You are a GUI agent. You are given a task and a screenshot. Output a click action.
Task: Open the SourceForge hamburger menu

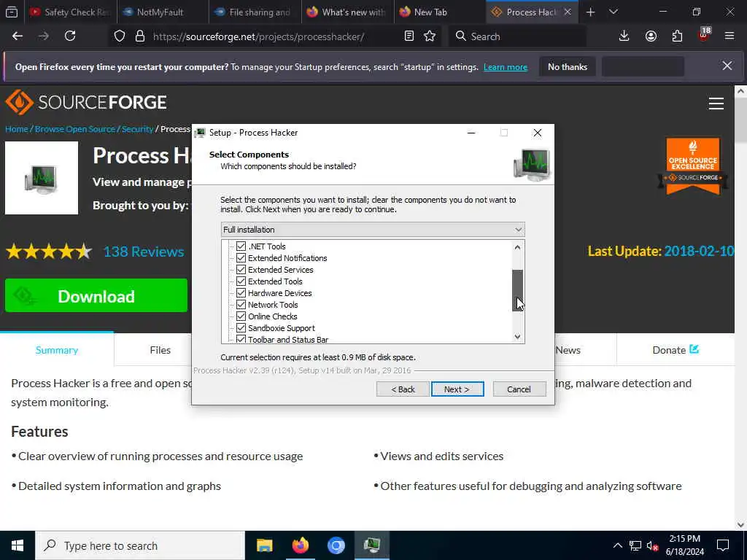tap(716, 104)
